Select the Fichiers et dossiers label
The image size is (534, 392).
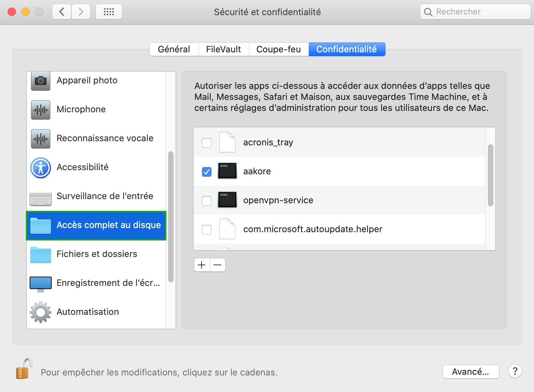tap(97, 254)
